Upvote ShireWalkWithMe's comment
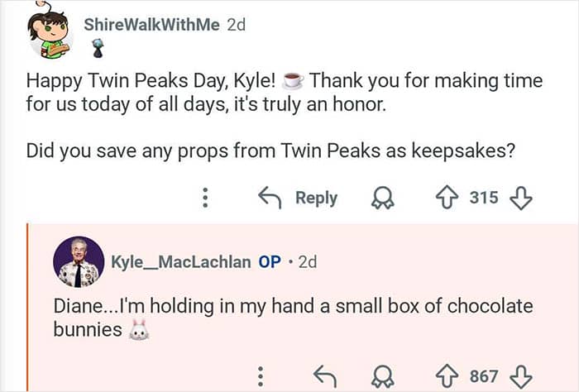The width and height of the screenshot is (579, 392). (x=447, y=198)
